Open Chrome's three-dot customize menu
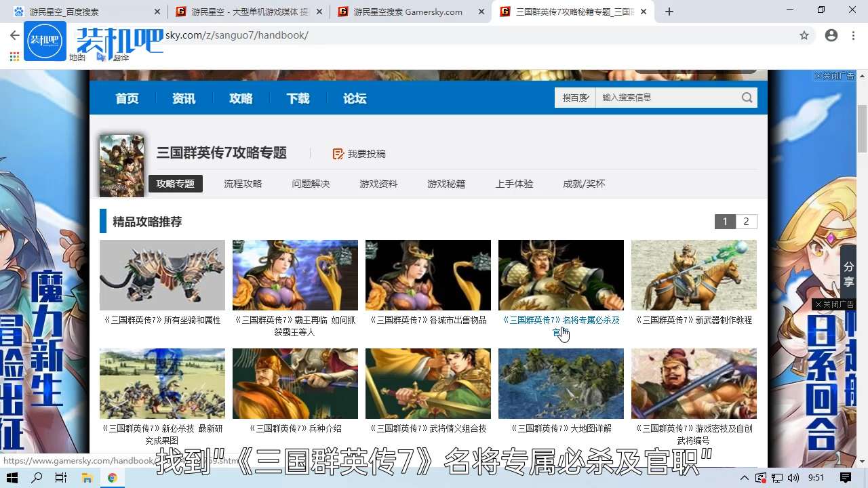The height and width of the screenshot is (488, 868). coord(853,35)
